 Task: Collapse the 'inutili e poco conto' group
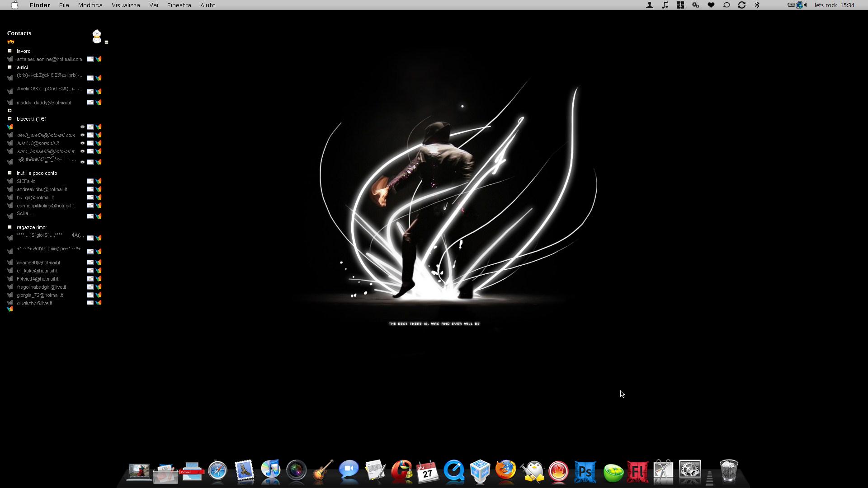point(9,173)
